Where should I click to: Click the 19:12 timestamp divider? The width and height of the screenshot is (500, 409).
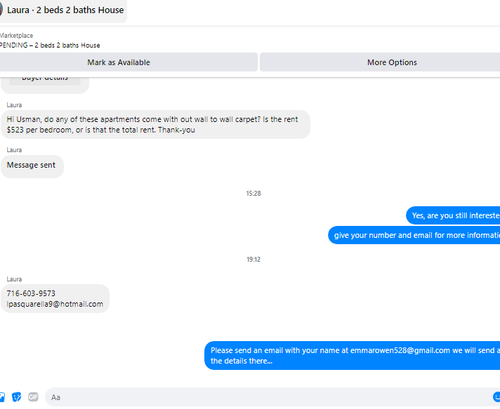click(253, 259)
